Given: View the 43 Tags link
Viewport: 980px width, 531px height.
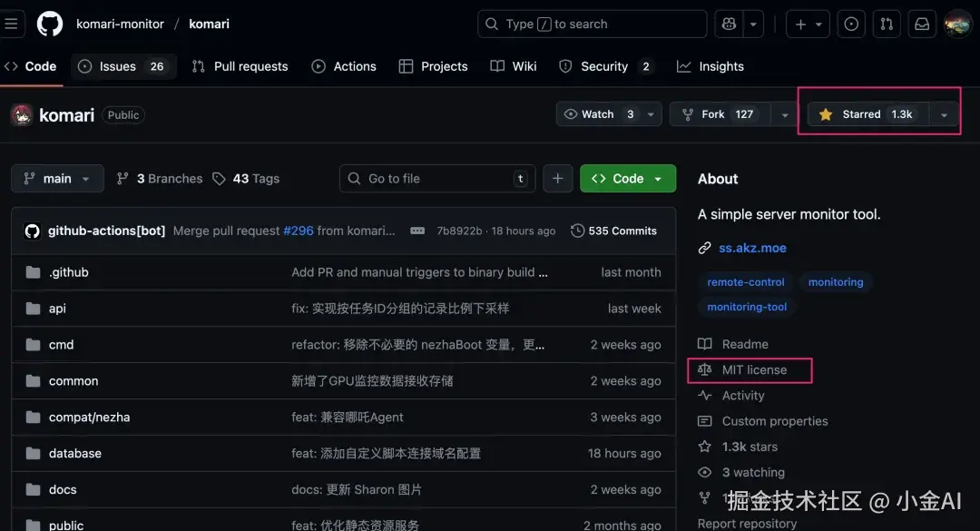Looking at the screenshot, I should 246,179.
